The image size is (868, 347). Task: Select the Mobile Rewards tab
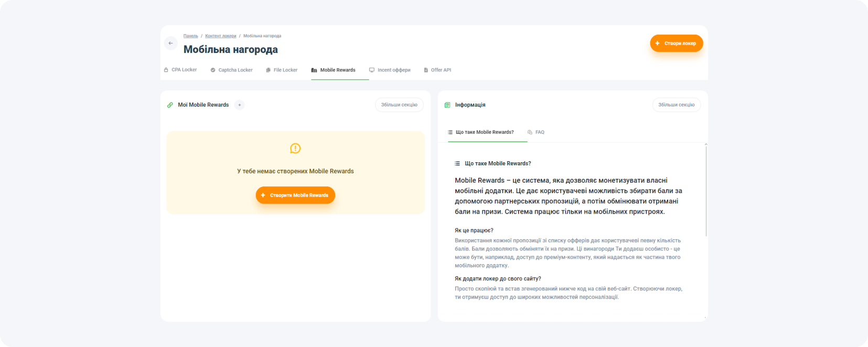point(334,70)
